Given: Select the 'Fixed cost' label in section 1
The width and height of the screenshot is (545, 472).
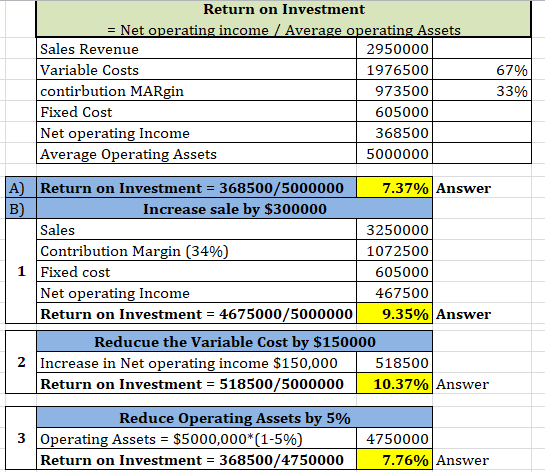Looking at the screenshot, I should click(x=196, y=271).
